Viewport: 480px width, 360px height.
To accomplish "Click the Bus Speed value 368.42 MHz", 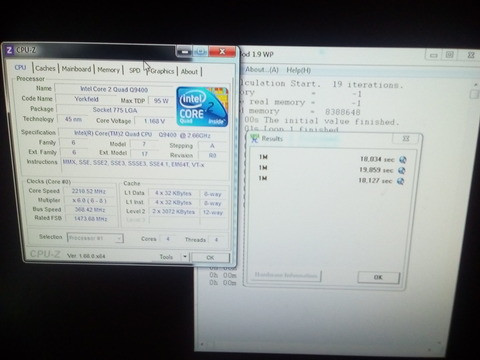I will pos(90,210).
